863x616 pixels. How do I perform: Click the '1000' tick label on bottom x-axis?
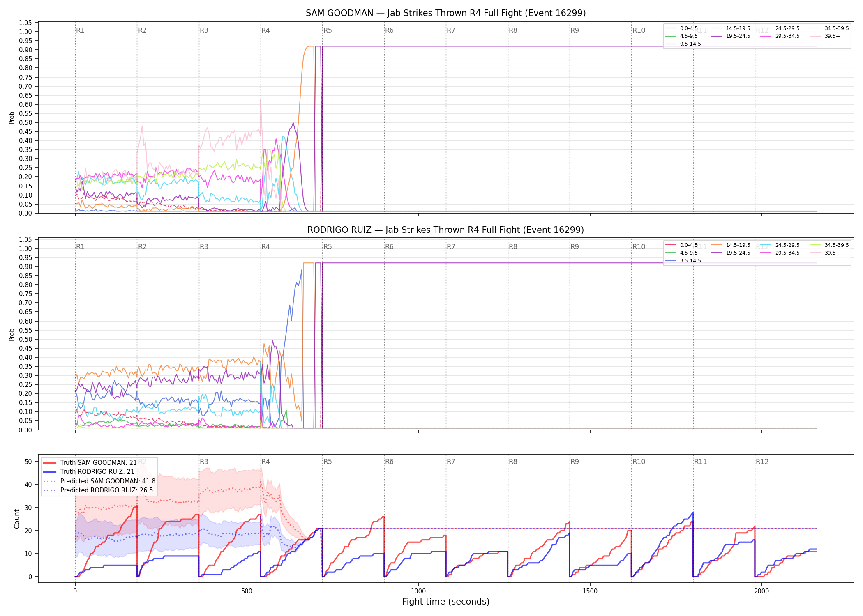[x=418, y=591]
